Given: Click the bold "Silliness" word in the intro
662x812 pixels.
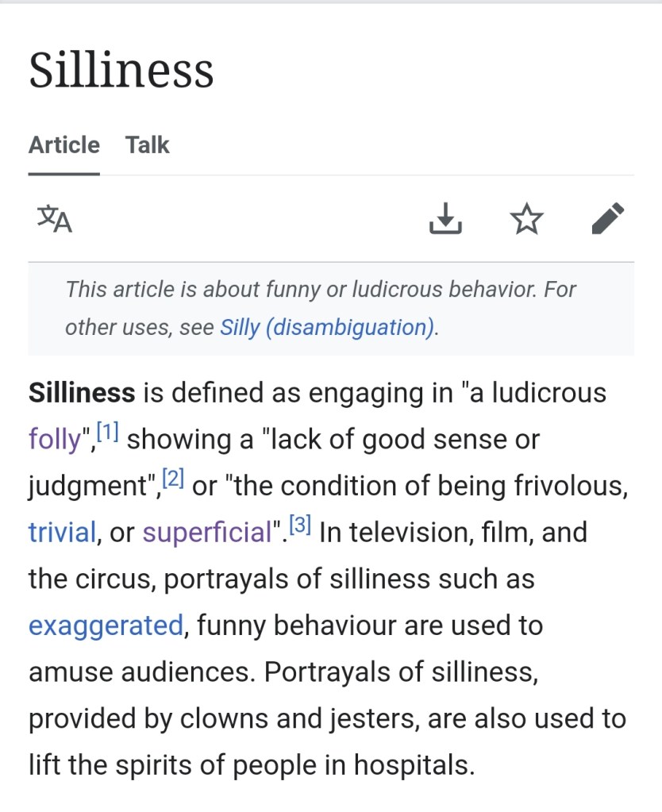Looking at the screenshot, I should click(x=82, y=393).
